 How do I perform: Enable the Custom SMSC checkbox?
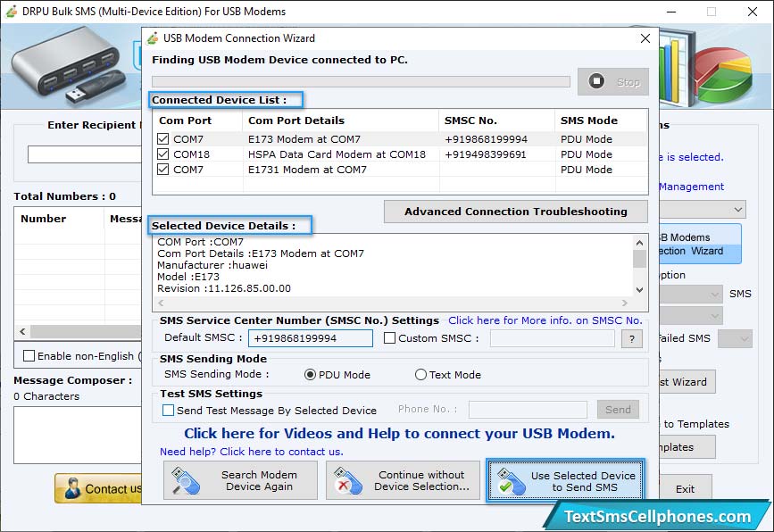coord(389,338)
